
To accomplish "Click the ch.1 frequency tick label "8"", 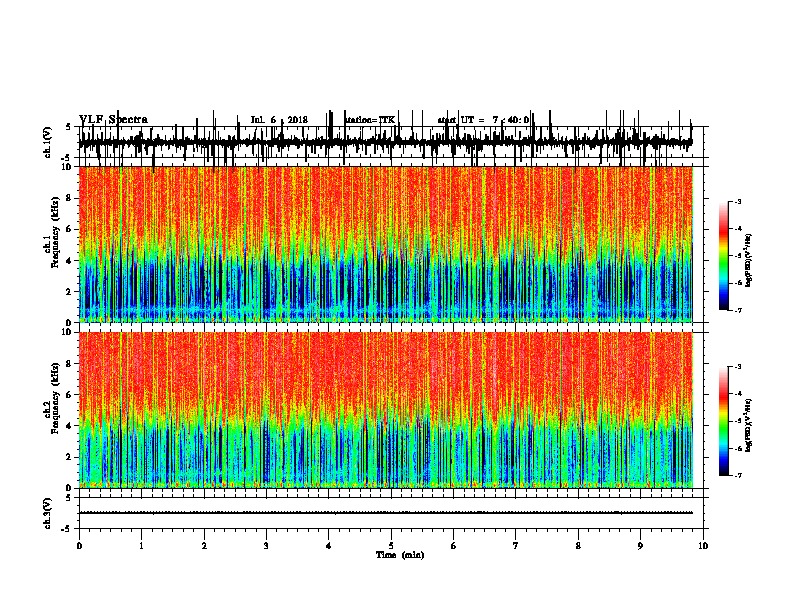I will [x=69, y=198].
